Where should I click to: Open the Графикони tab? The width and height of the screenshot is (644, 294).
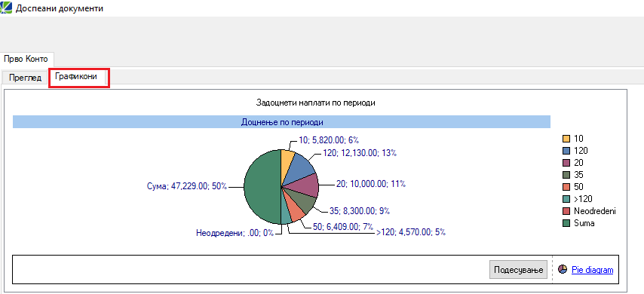[x=79, y=77]
